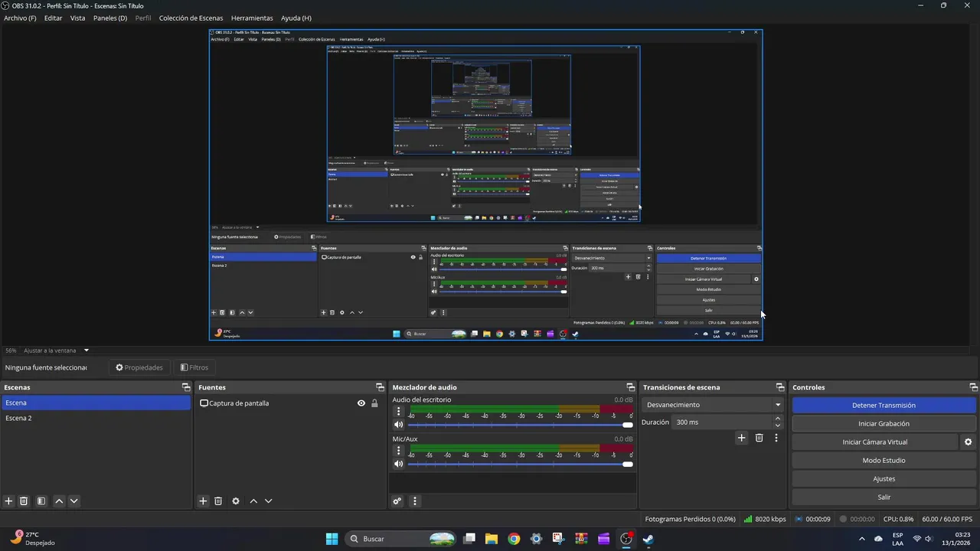Move source down arrow in Fuentes panel
980x551 pixels.
pos(268,501)
